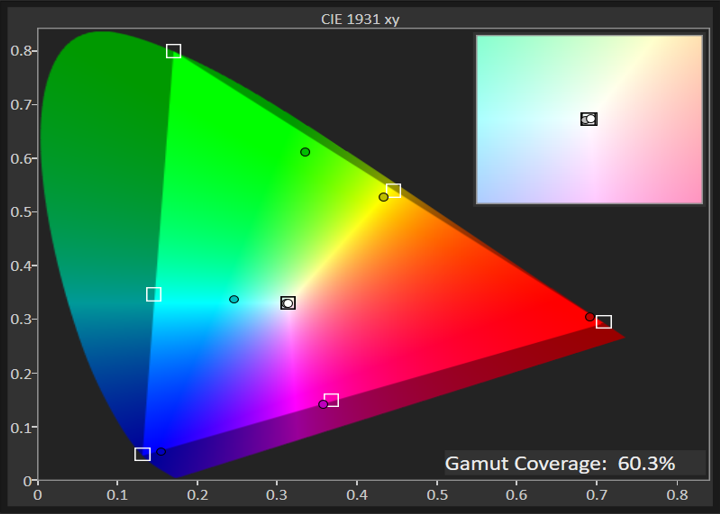Click the measured green point dot
The image size is (720, 514).
click(305, 152)
